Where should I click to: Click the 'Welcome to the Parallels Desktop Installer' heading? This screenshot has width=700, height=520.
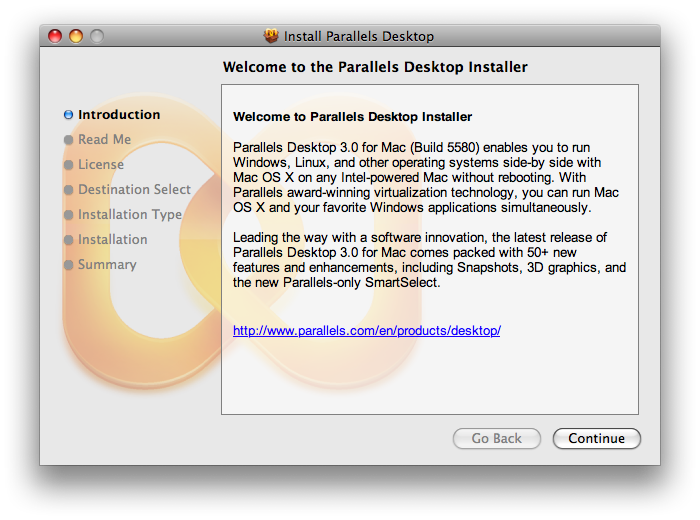(375, 67)
